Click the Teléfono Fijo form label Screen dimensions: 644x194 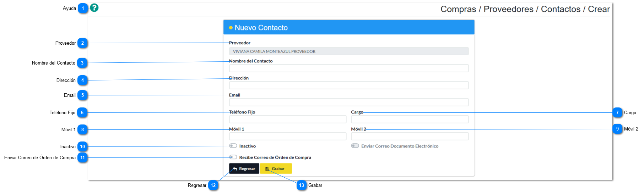242,112
